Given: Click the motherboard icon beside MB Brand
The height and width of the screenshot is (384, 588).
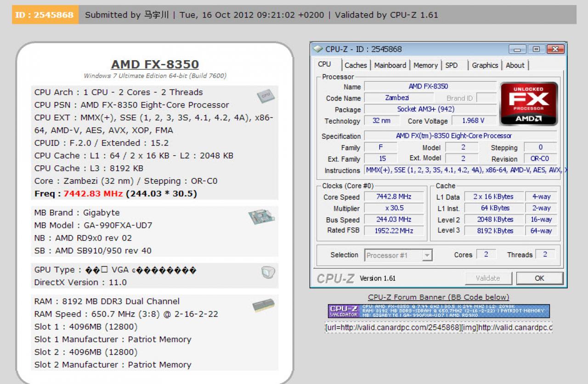Looking at the screenshot, I should click(262, 216).
